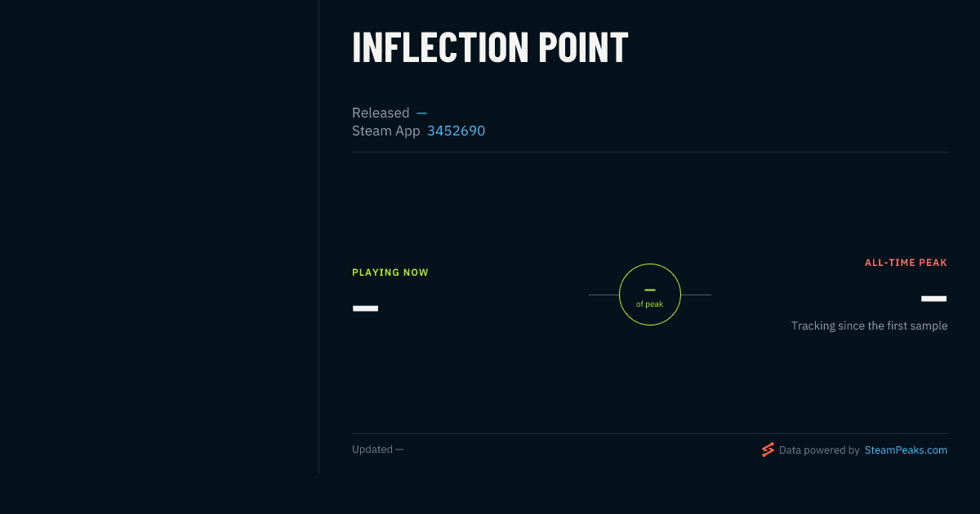This screenshot has height=514, width=980.
Task: Click the playing now count dash
Action: [x=365, y=308]
